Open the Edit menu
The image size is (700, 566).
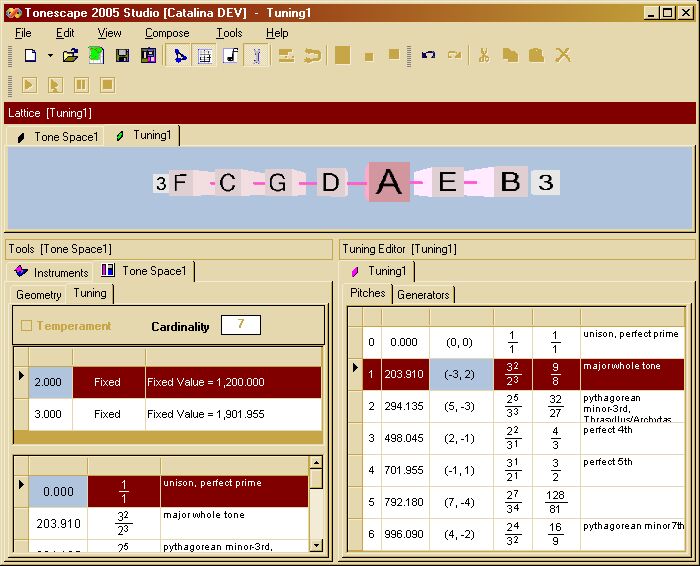point(65,33)
